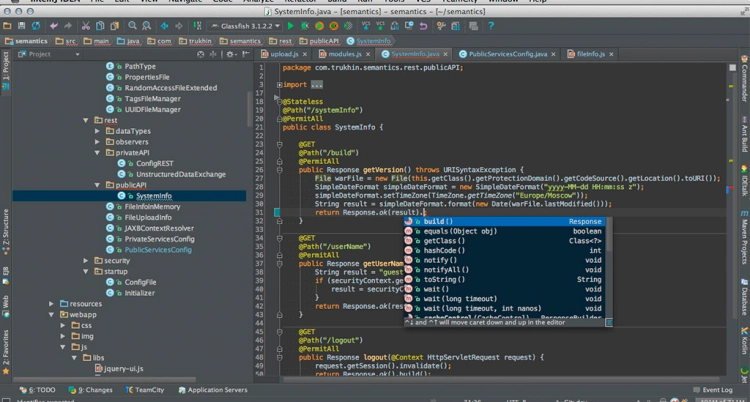Select PublicServicesConfig in project tree

coord(158,250)
